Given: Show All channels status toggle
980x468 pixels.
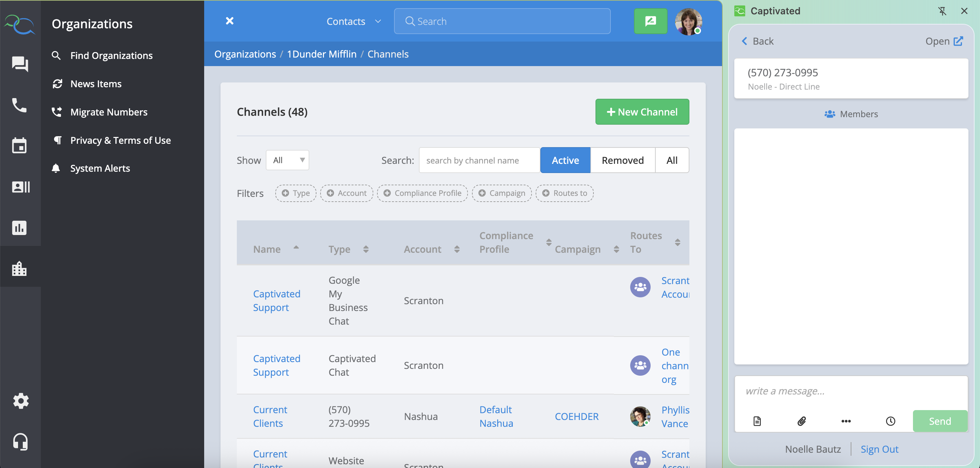Looking at the screenshot, I should click(672, 160).
